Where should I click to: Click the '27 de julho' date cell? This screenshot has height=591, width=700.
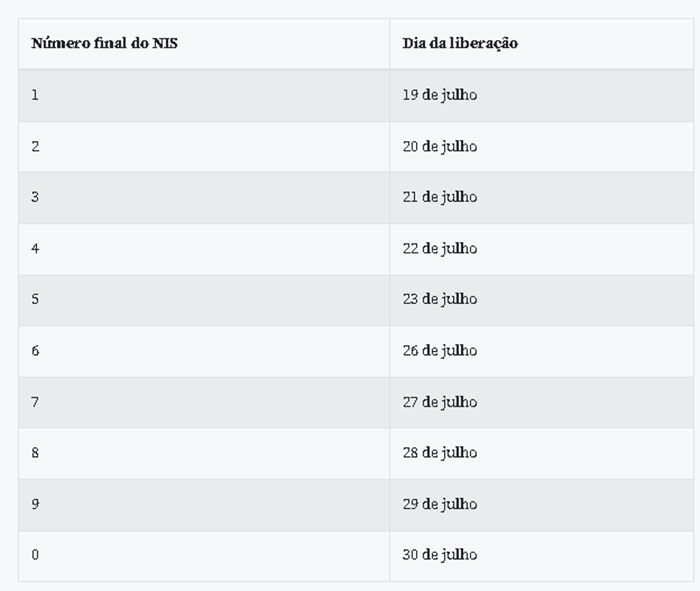pos(440,402)
